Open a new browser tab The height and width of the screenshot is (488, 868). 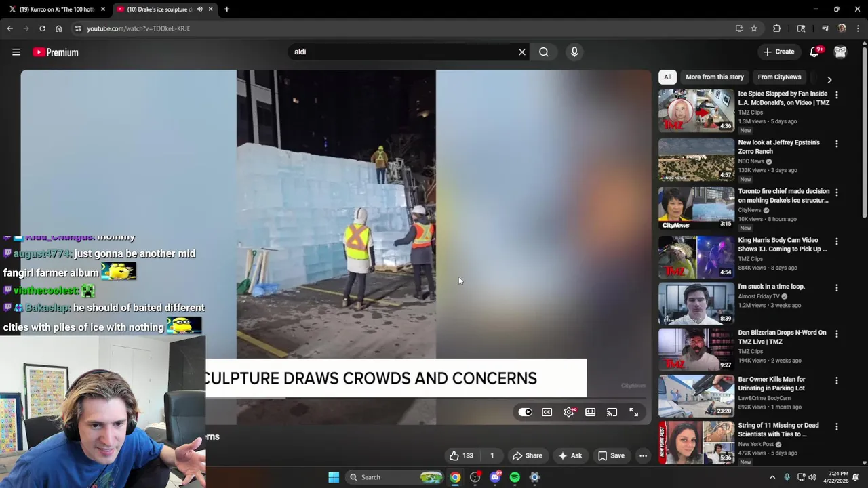[x=226, y=9]
